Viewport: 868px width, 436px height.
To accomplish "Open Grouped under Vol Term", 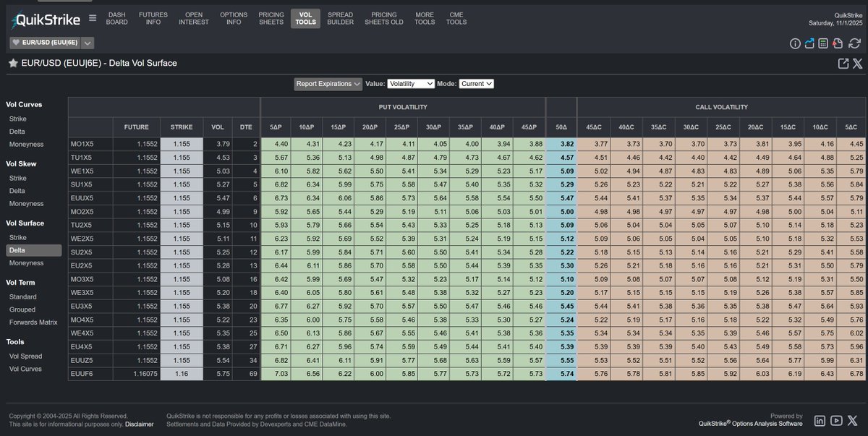I will (x=22, y=309).
